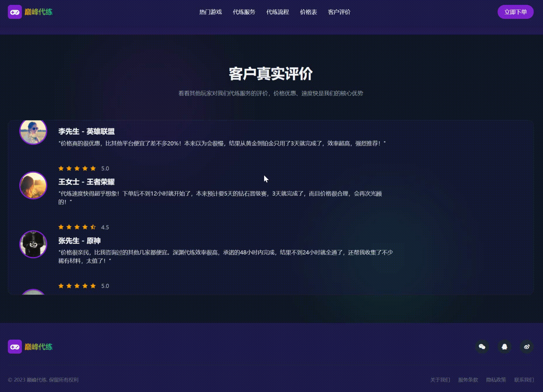Image resolution: width=543 pixels, height=392 pixels.
Task: Click 联系我们 in the footer
Action: click(x=524, y=380)
